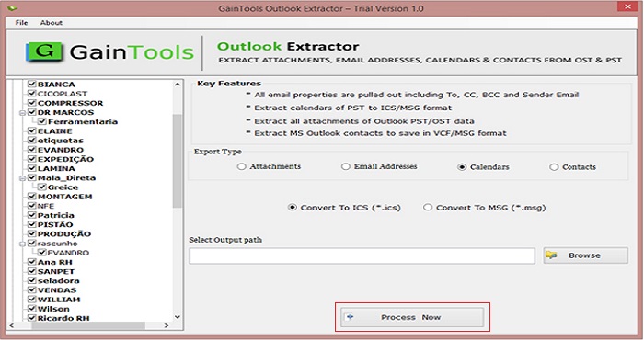Viewport: 644px width, 340px height.
Task: Click the output path text field
Action: click(362, 255)
